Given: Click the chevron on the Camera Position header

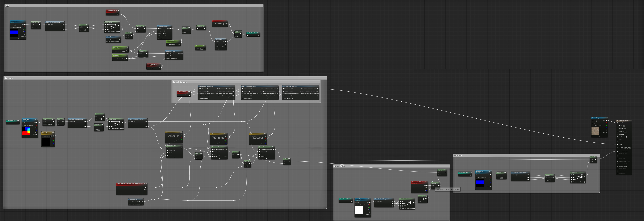Looking at the screenshot, I should 118,10.
